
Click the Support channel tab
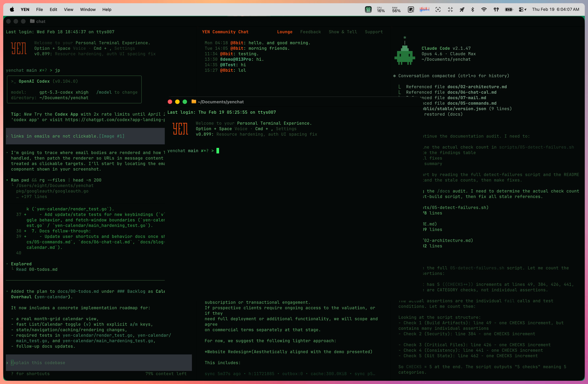[373, 32]
